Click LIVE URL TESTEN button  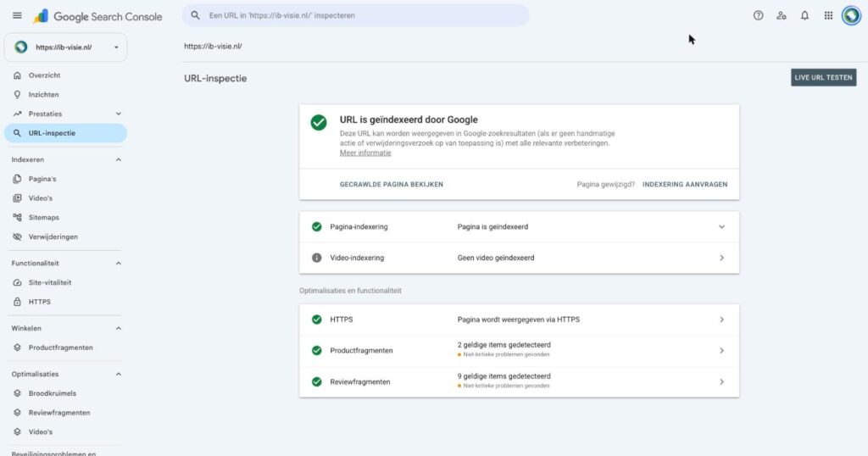(x=823, y=77)
